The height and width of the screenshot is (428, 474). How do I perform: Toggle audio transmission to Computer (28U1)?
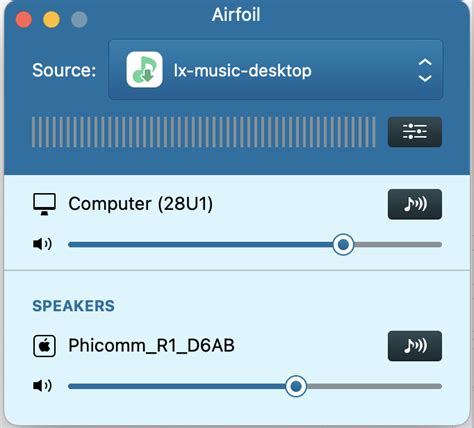415,204
